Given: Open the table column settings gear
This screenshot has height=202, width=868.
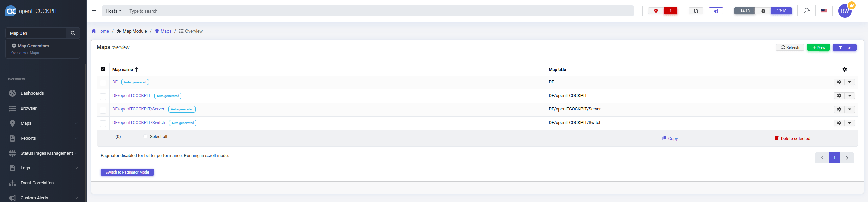Looking at the screenshot, I should click(844, 69).
